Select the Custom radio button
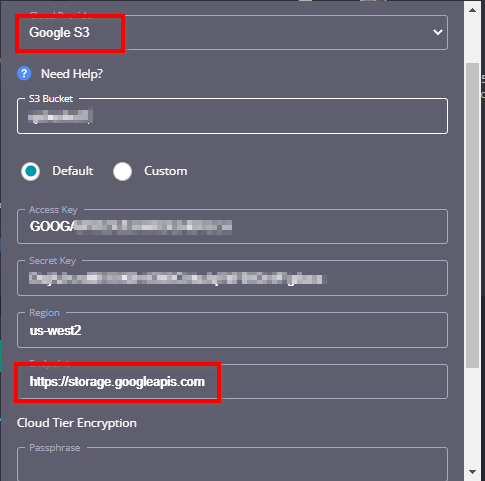Screen dimensions: 485x481 (x=122, y=171)
